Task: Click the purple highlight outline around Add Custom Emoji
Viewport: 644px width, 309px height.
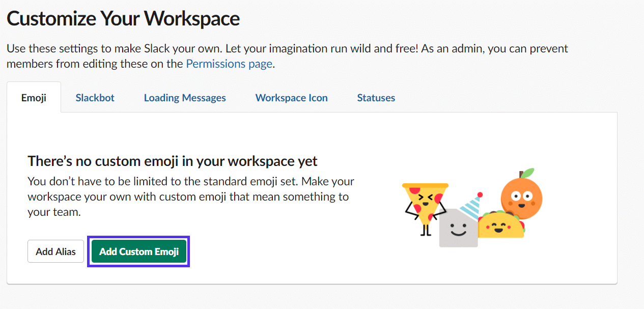Action: 138,238
